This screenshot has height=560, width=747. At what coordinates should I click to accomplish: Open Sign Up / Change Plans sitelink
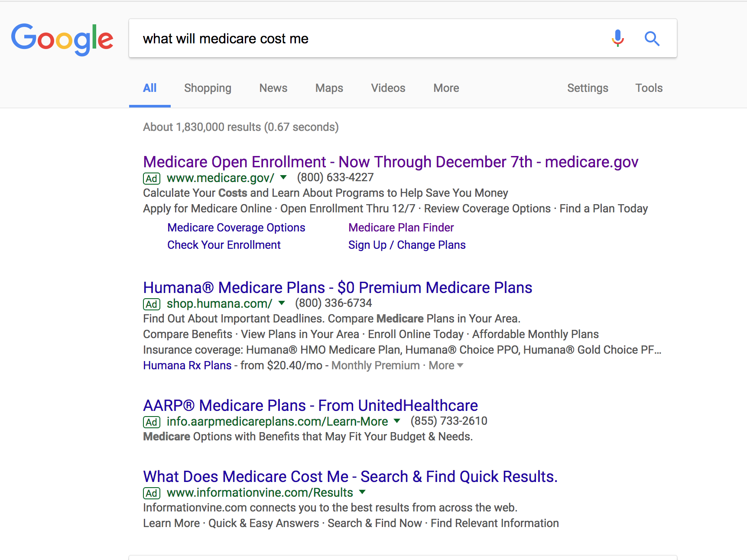pos(407,245)
